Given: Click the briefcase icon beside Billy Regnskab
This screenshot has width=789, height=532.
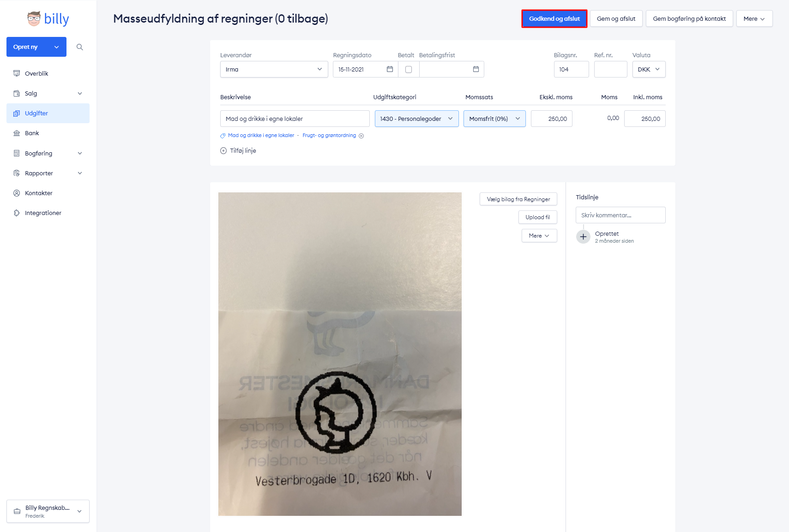Looking at the screenshot, I should (x=17, y=511).
